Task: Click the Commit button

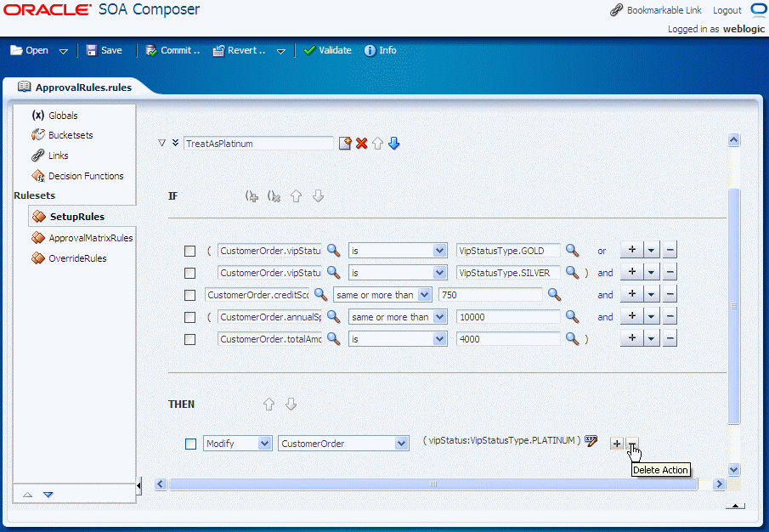Action: point(172,50)
